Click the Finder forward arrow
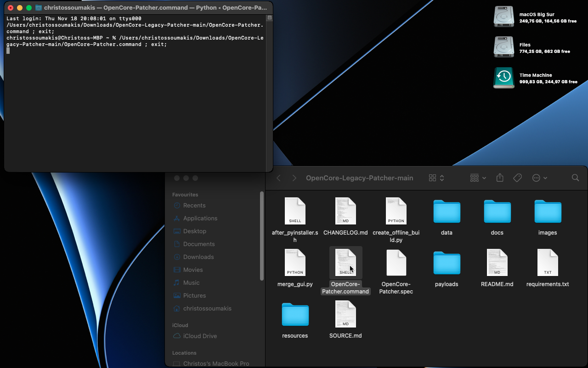588x368 pixels. [x=294, y=178]
